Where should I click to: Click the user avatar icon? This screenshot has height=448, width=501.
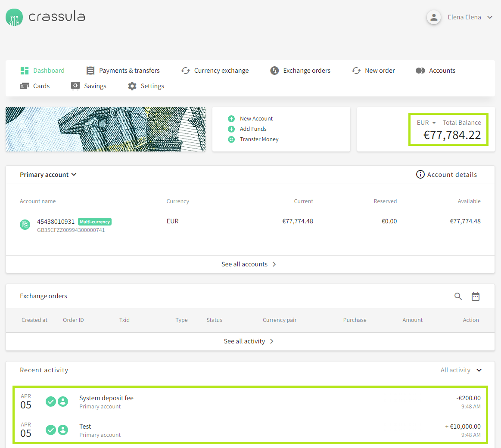434,17
